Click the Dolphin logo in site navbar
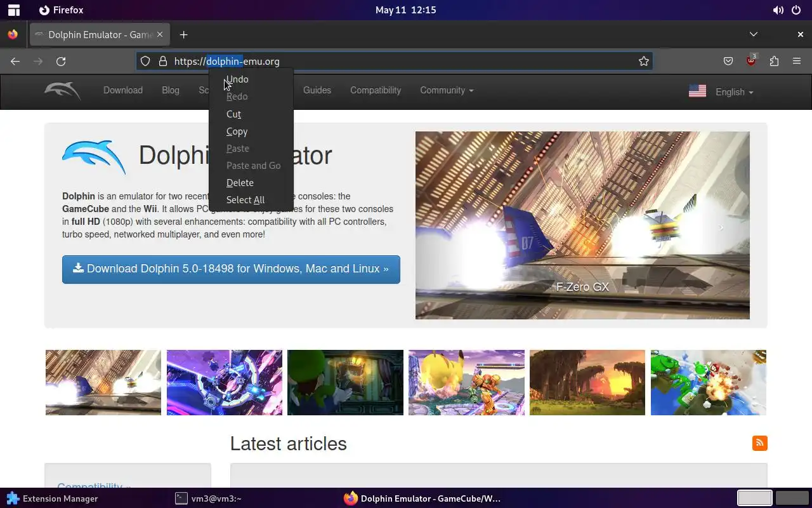The width and height of the screenshot is (812, 508). 62,91
